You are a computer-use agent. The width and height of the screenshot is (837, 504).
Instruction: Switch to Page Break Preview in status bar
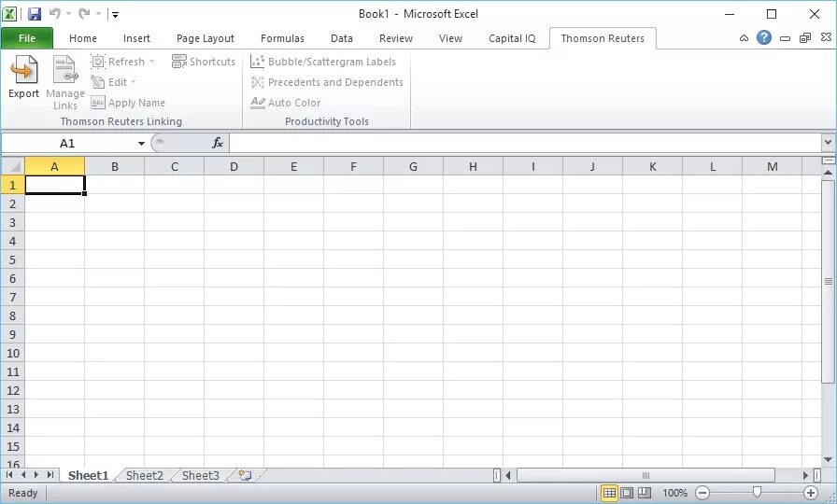point(645,493)
